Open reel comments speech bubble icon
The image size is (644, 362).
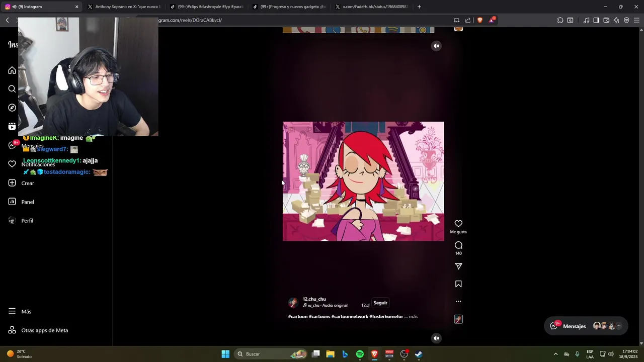[458, 245]
